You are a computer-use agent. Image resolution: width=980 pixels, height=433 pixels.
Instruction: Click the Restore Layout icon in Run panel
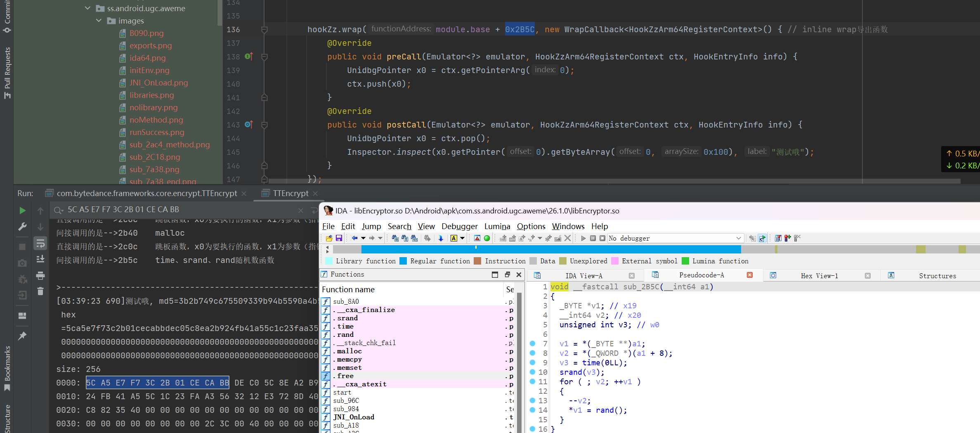coord(22,316)
